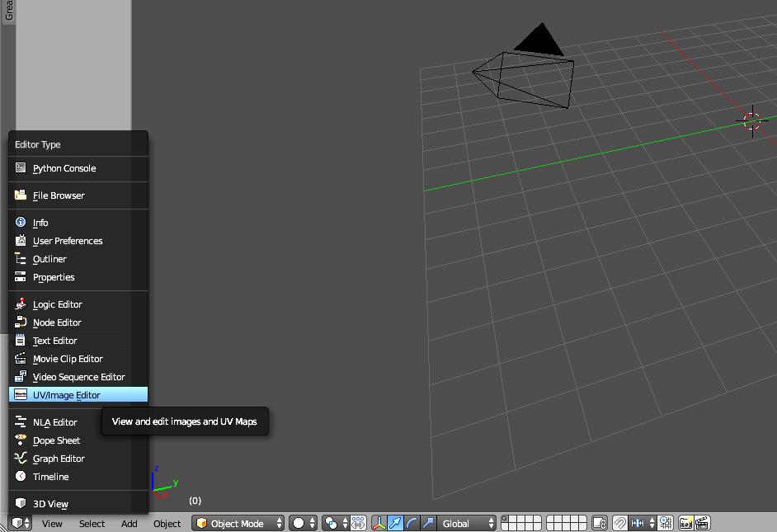777x532 pixels.
Task: Toggle snap during transform magnet
Action: [x=620, y=523]
